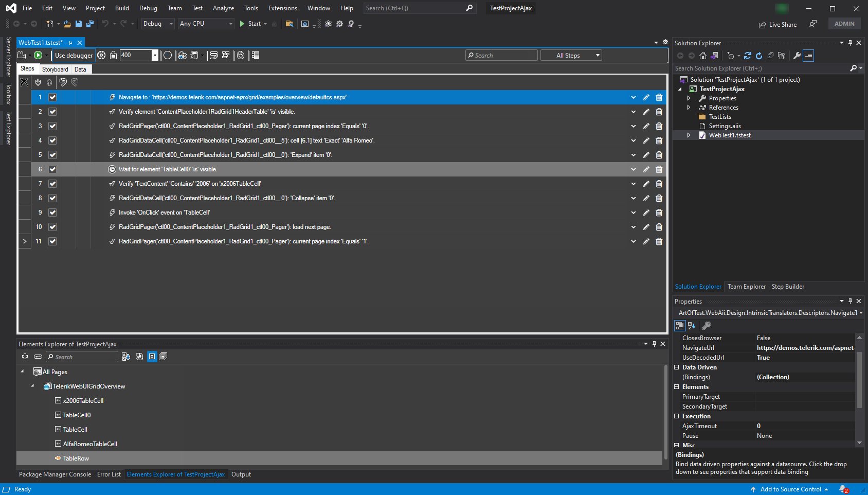Toggle the checkbox for step 10
Viewport: 868px width, 495px height.
pos(52,227)
